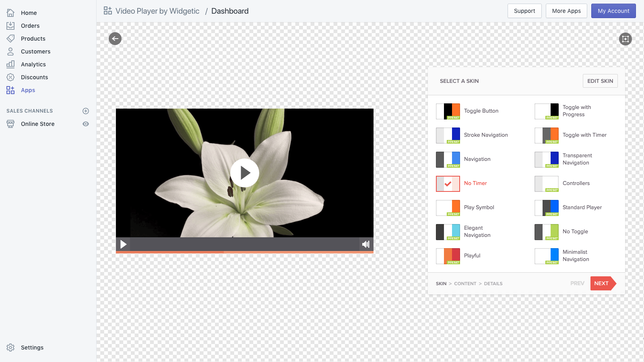
Task: Click the Settings gear icon
Action: point(10,347)
